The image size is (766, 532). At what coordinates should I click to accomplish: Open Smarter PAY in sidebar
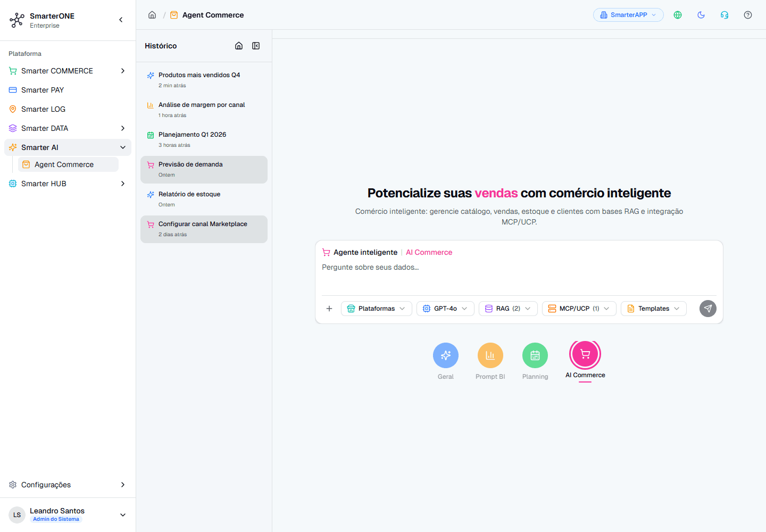point(68,90)
